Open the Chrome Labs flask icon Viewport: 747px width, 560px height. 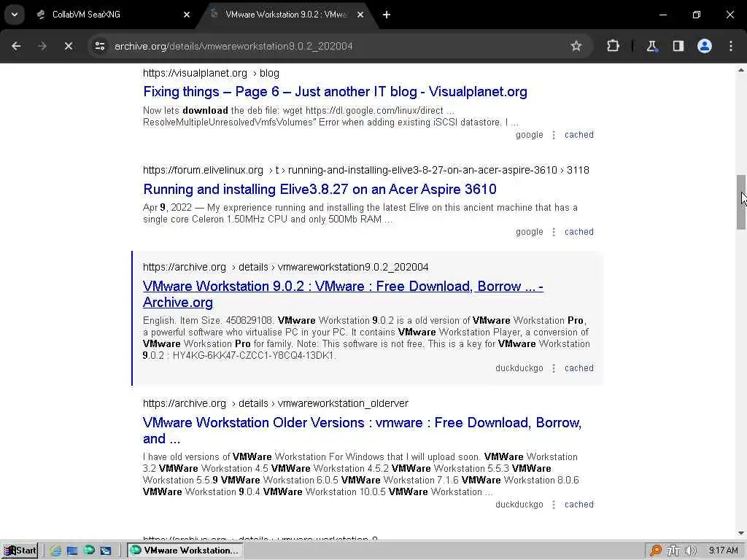point(651,46)
